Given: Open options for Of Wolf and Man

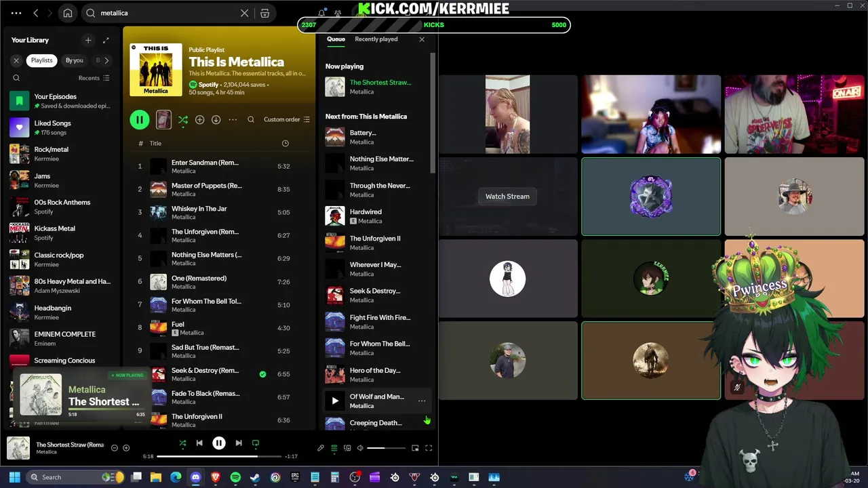Looking at the screenshot, I should coord(422,401).
